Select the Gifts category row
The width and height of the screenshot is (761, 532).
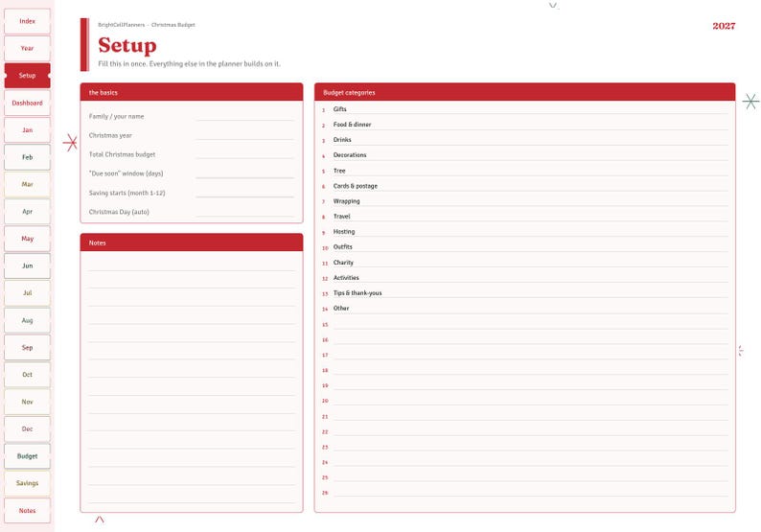tap(525, 109)
